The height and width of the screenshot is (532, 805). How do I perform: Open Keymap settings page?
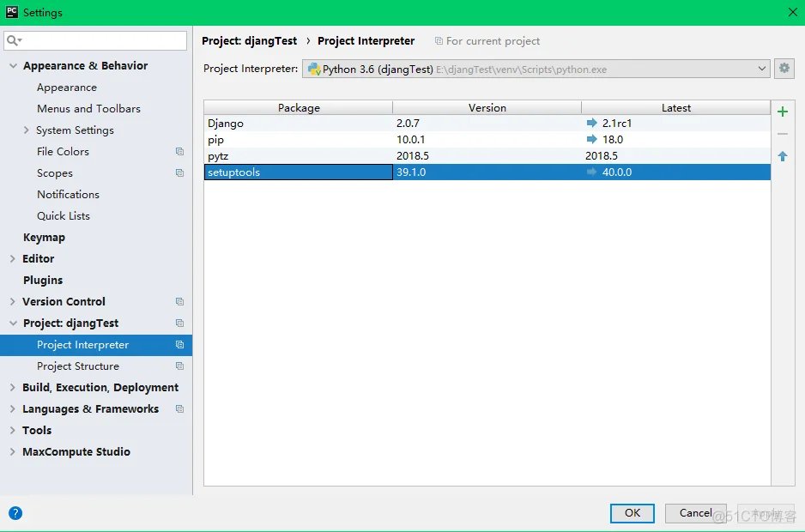[x=44, y=237]
